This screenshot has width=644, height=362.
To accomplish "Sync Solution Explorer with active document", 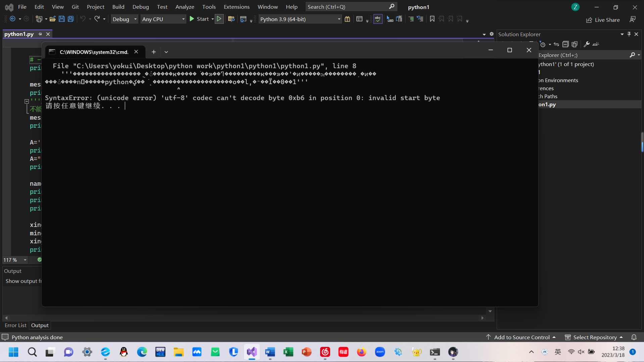I will click(556, 44).
